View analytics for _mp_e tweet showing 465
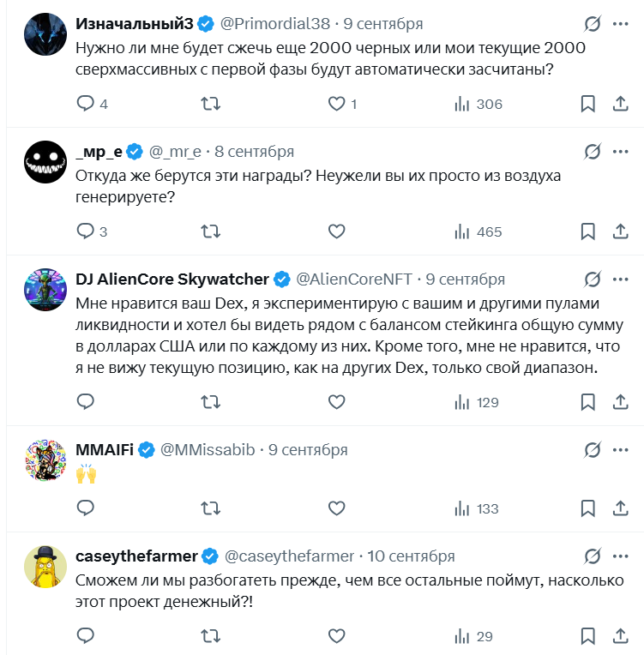This screenshot has height=655, width=644. click(x=478, y=231)
